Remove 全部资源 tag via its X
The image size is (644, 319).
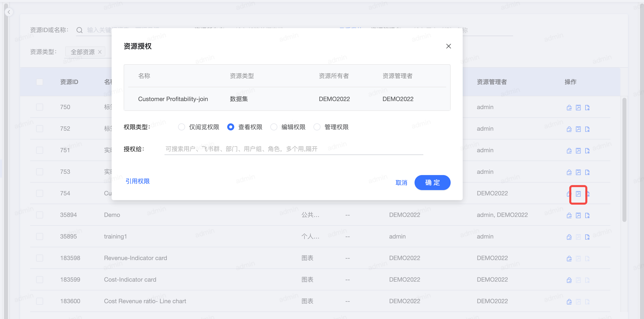pos(100,52)
